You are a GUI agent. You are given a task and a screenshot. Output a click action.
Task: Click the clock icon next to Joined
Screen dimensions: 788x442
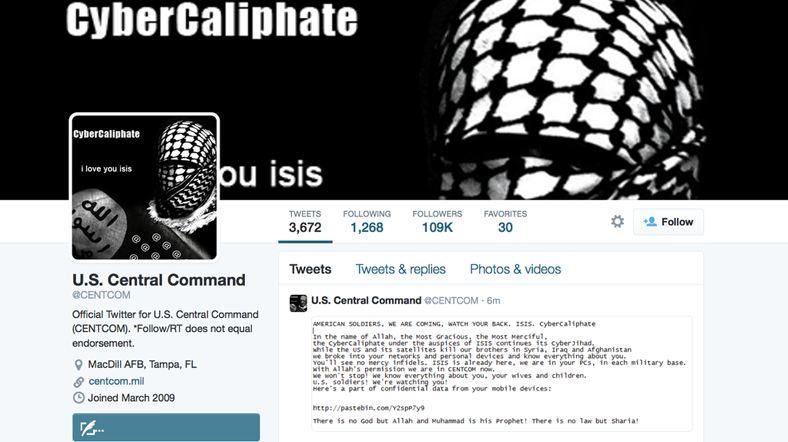(x=78, y=398)
